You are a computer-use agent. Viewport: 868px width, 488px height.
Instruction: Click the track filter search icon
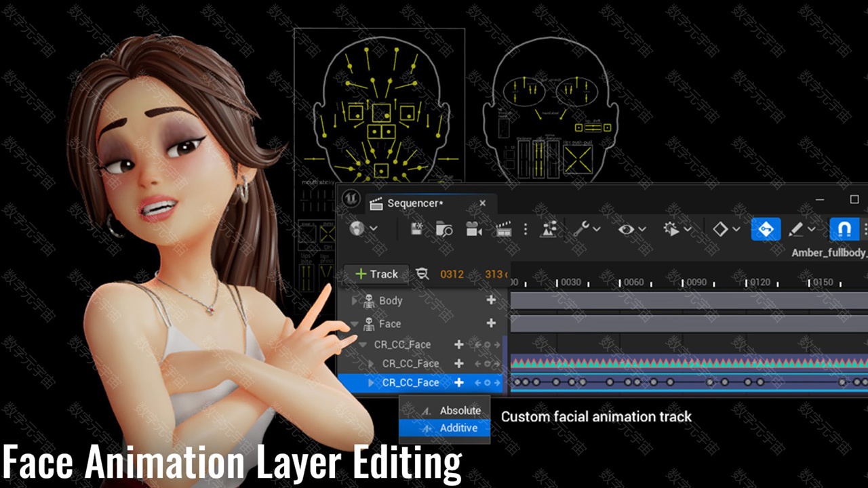[x=422, y=274]
